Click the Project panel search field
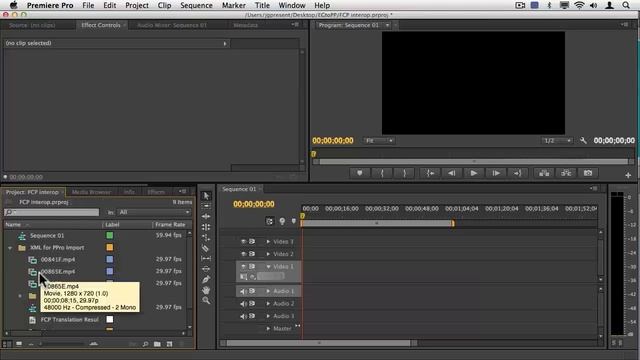 click(52, 212)
